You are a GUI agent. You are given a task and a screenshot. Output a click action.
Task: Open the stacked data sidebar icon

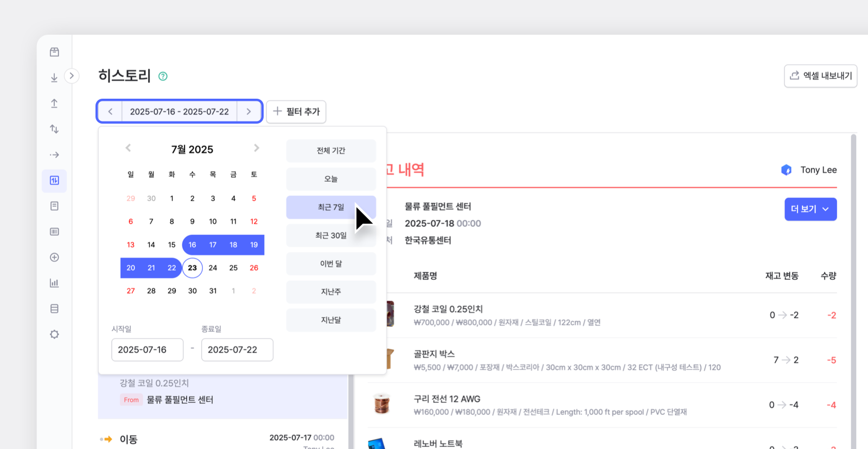pos(54,309)
